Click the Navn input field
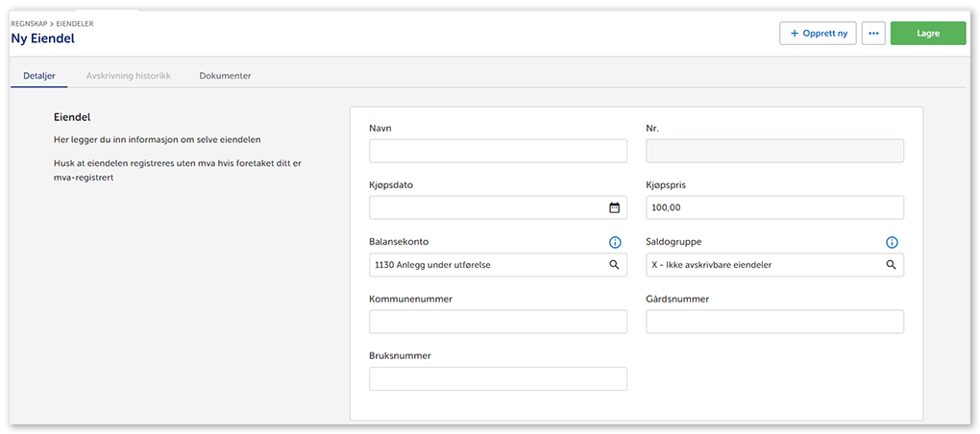The height and width of the screenshot is (434, 980). 498,151
